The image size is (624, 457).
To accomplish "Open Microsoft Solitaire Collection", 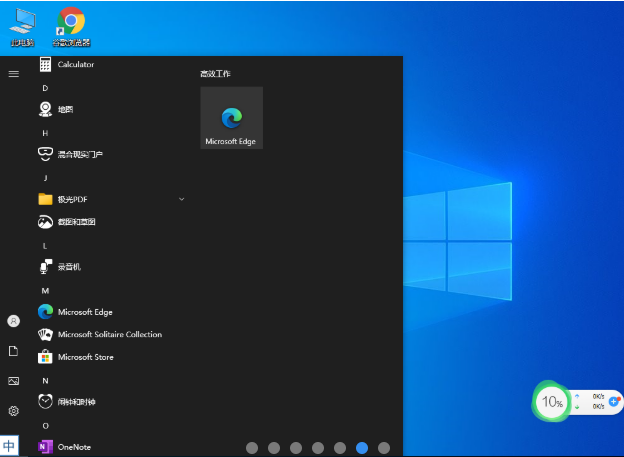I will point(111,334).
